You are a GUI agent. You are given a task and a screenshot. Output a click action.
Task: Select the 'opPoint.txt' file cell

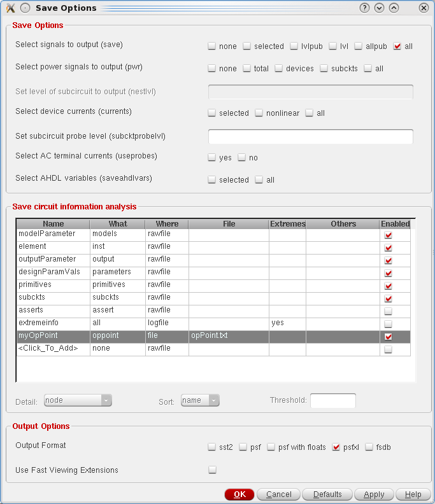pyautogui.click(x=229, y=337)
